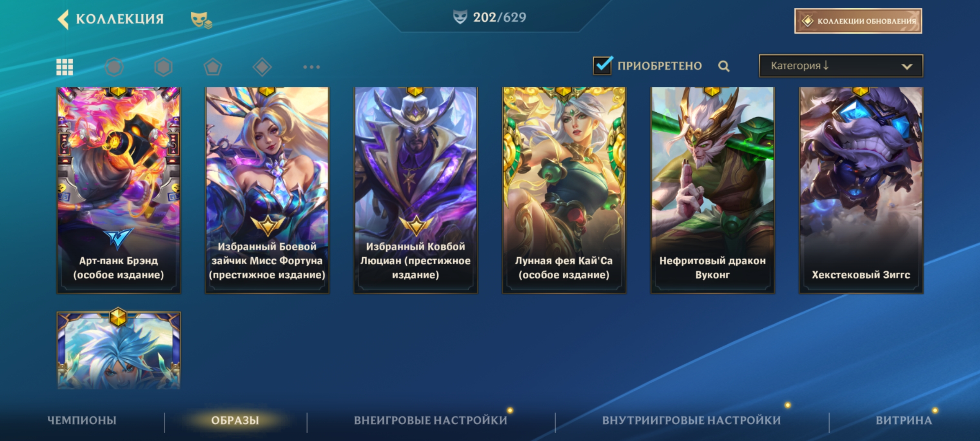980x441 pixels.
Task: Select the diamond rarity filter icon
Action: click(262, 67)
